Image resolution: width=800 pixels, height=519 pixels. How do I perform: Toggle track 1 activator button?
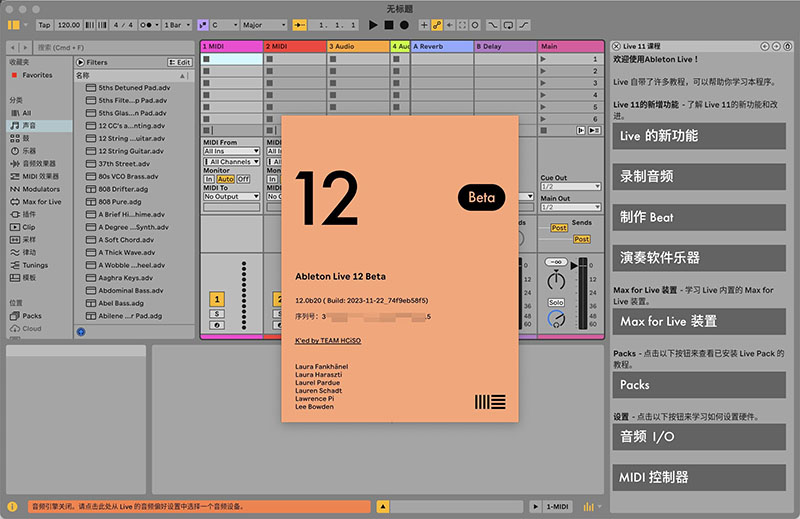[217, 299]
